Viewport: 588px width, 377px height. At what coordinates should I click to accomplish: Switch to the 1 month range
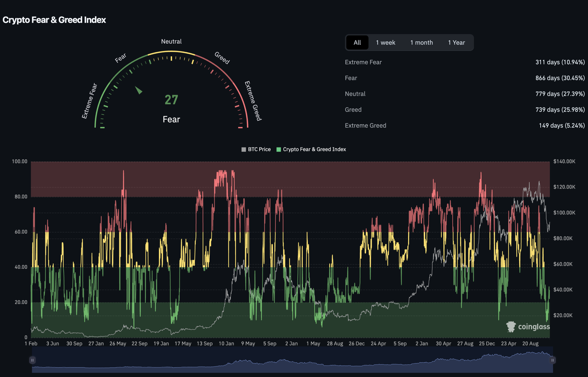click(x=421, y=43)
